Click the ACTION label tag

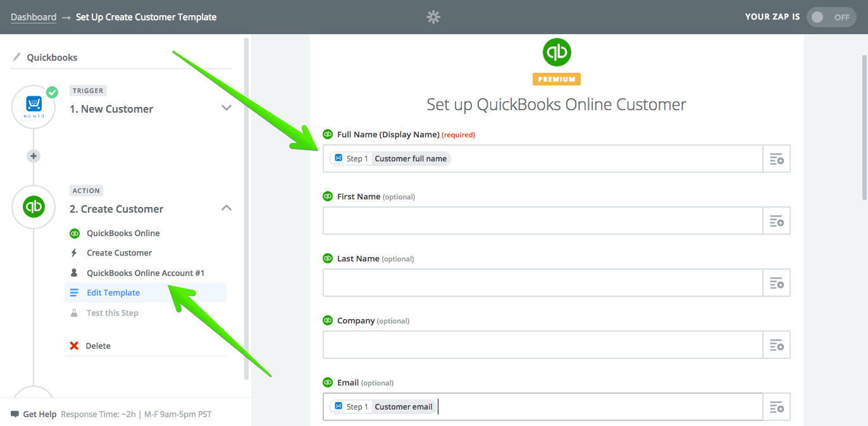click(86, 191)
